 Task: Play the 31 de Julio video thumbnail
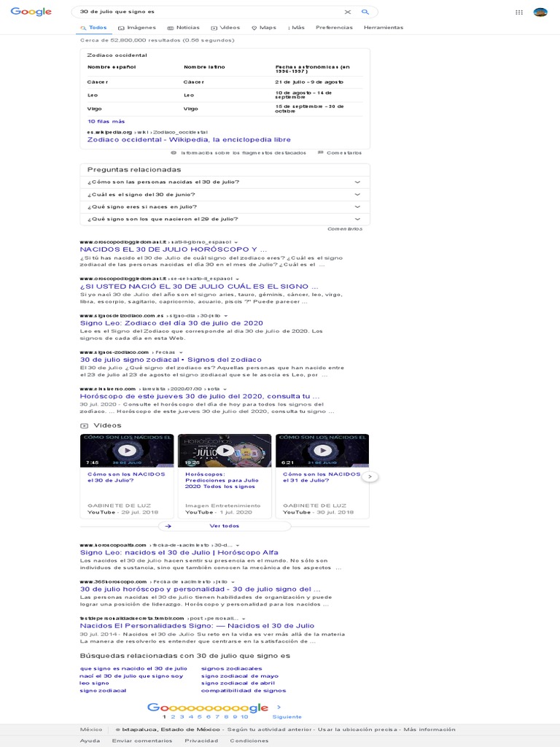pyautogui.click(x=322, y=450)
